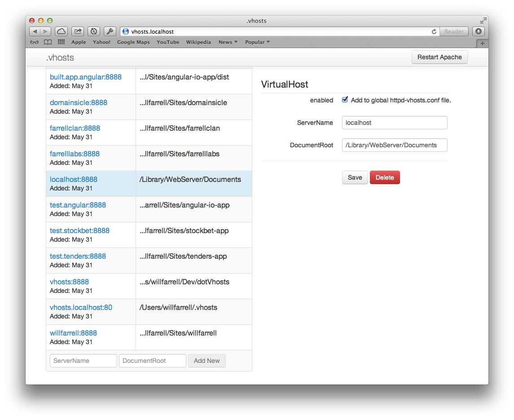514x420 pixels.
Task: Open the YouTube bookmark
Action: pyautogui.click(x=168, y=42)
